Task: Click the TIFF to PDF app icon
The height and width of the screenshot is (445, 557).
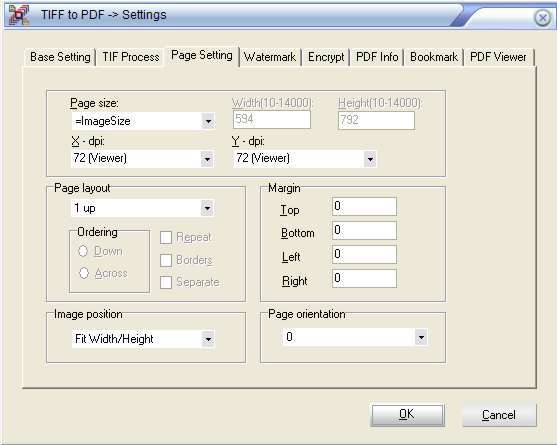Action: 18,15
